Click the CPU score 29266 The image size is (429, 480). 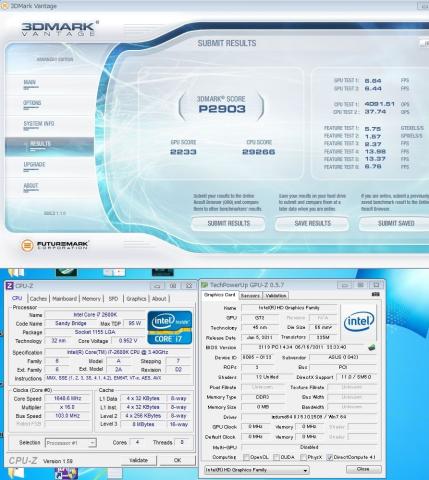click(258, 152)
